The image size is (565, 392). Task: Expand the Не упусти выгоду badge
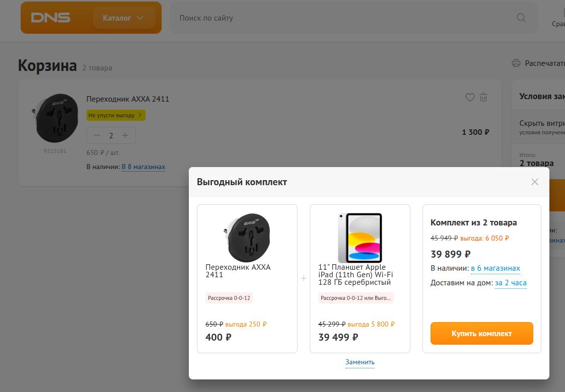(116, 115)
